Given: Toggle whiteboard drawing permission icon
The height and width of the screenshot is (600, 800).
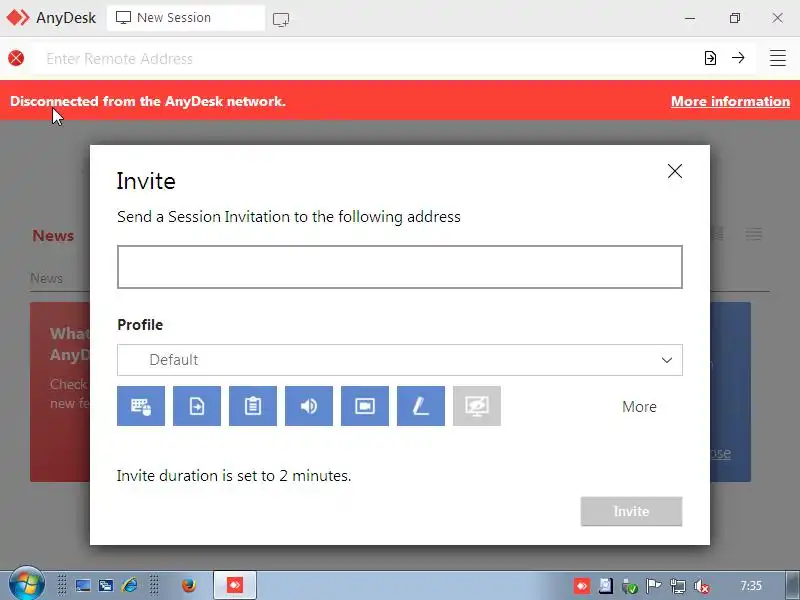Looking at the screenshot, I should coord(421,406).
